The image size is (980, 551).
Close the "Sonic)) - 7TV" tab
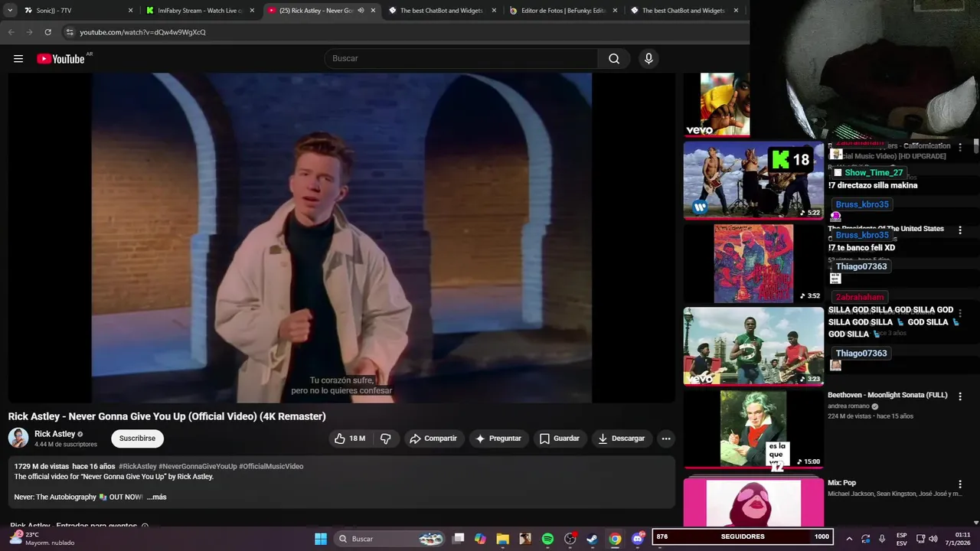point(130,11)
